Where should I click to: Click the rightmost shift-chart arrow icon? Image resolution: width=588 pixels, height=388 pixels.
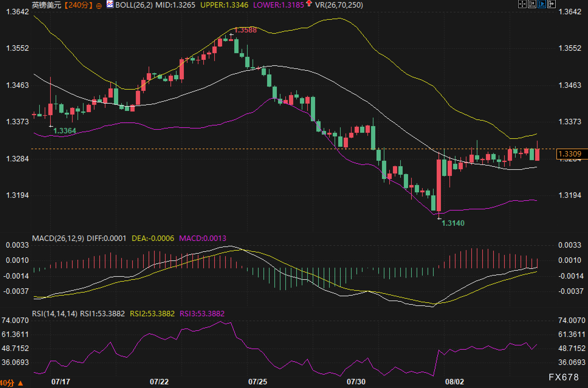point(551,4)
